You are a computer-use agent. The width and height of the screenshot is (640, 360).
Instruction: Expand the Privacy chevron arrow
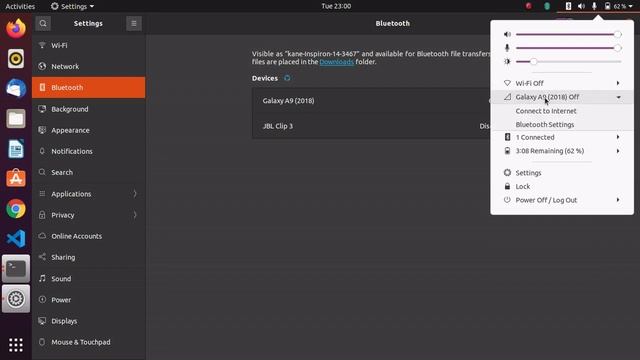pos(135,215)
